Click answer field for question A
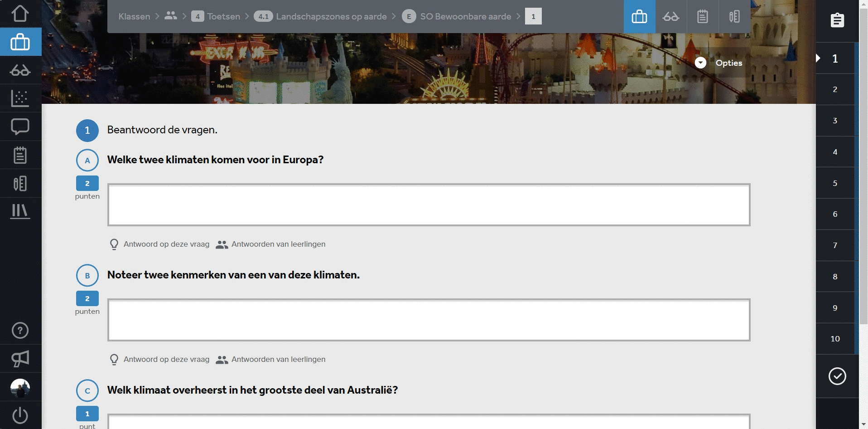868x429 pixels. pyautogui.click(x=429, y=205)
